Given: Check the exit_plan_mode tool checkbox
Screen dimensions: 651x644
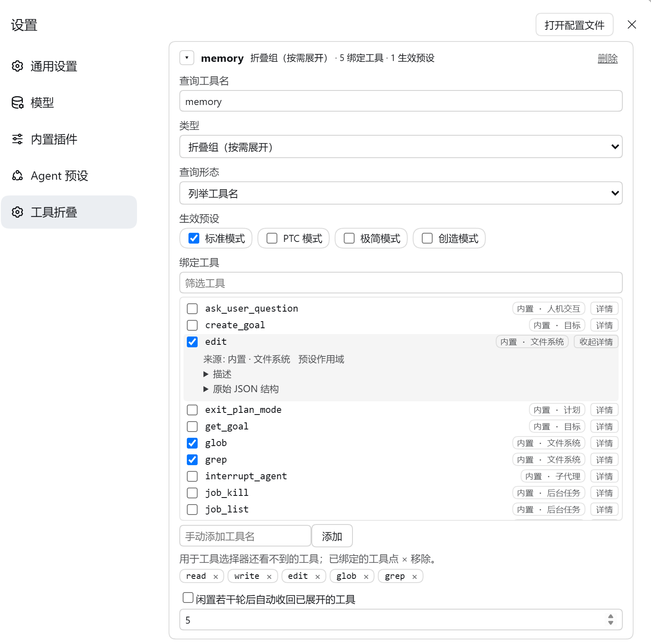Looking at the screenshot, I should click(x=192, y=410).
